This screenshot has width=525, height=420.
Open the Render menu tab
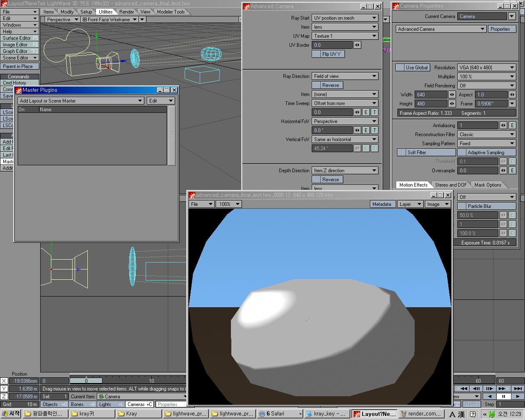tap(126, 12)
